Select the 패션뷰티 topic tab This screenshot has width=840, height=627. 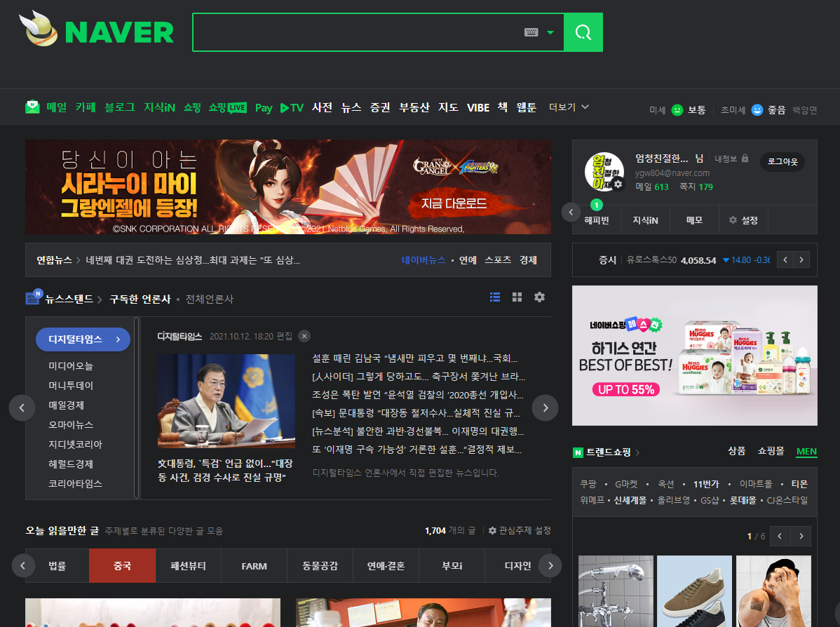tap(188, 566)
